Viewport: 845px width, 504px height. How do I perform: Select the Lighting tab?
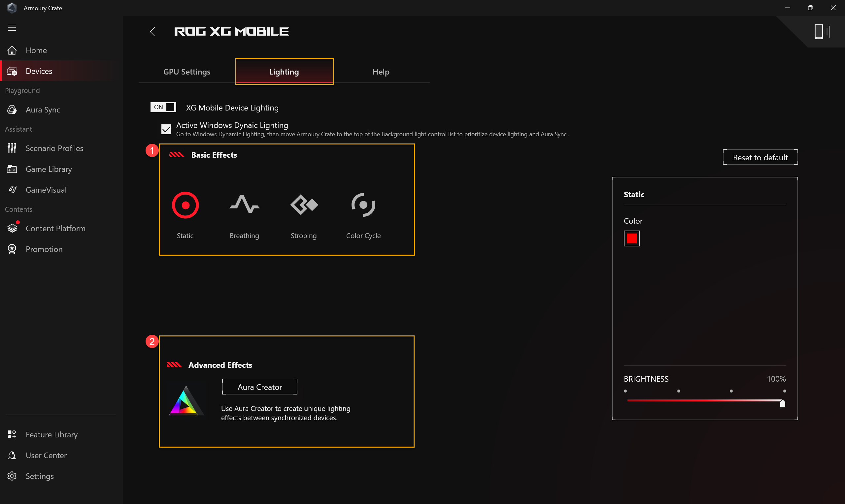(x=285, y=72)
